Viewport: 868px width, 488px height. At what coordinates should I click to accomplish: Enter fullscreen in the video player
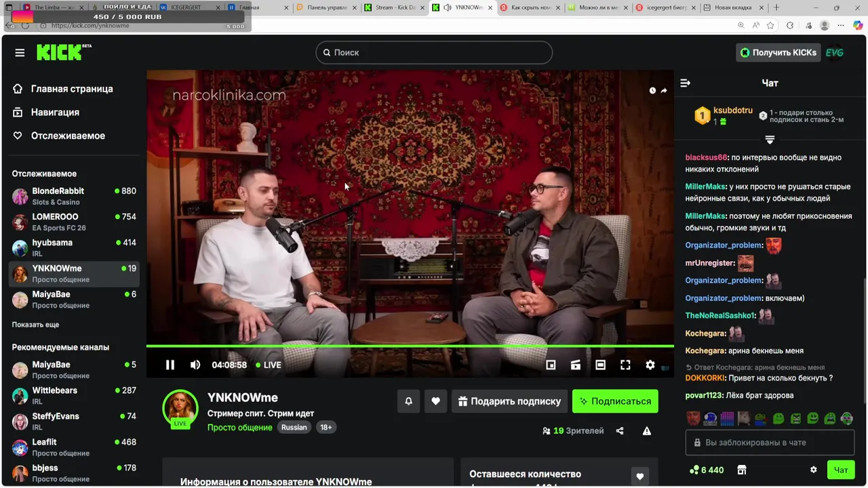click(x=625, y=365)
